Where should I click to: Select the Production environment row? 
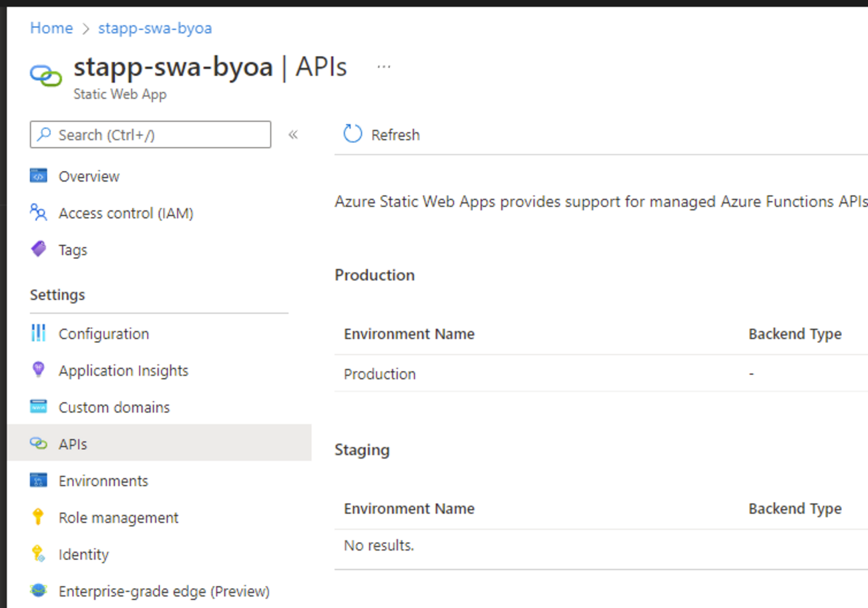tap(380, 374)
